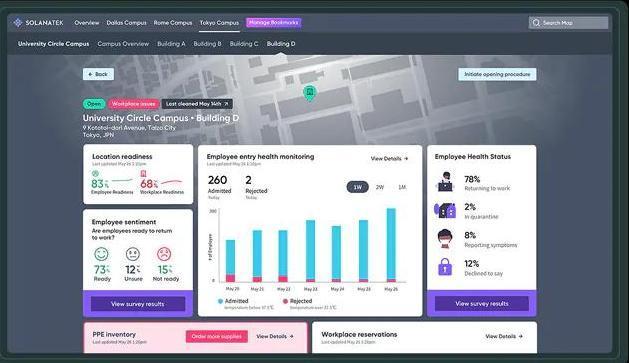Screen dimensions: 629x363
Task: Click the Admitted legend dot
Action: [x=220, y=301]
